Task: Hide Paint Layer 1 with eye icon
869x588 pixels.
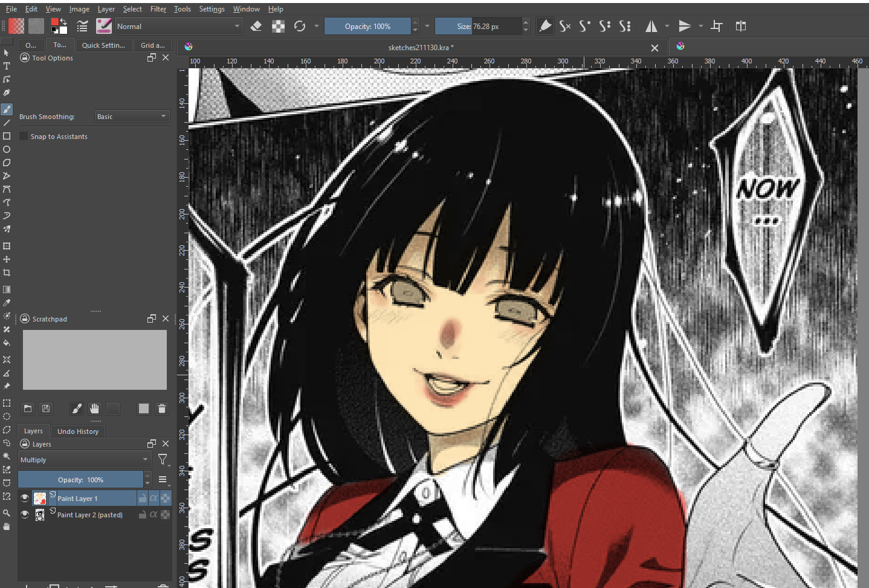Action: coord(25,498)
